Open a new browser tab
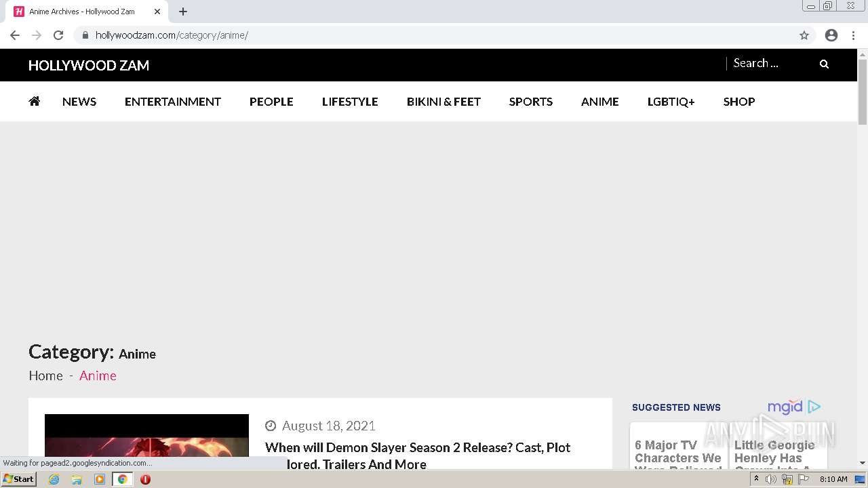The width and height of the screenshot is (868, 488). click(183, 12)
